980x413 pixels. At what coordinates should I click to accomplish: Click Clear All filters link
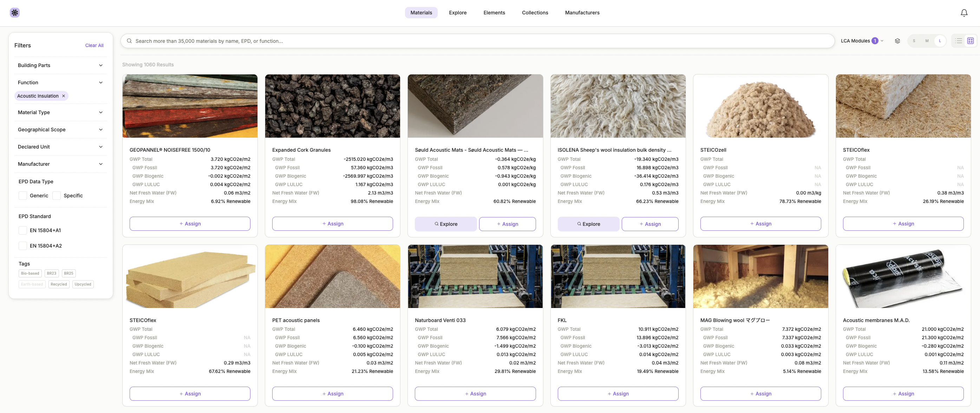[94, 45]
